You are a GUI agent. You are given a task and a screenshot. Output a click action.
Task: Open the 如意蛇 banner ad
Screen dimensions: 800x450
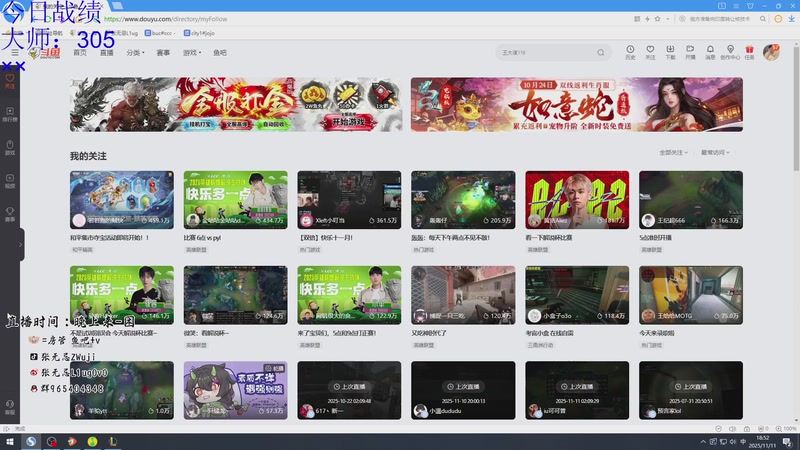(x=577, y=105)
